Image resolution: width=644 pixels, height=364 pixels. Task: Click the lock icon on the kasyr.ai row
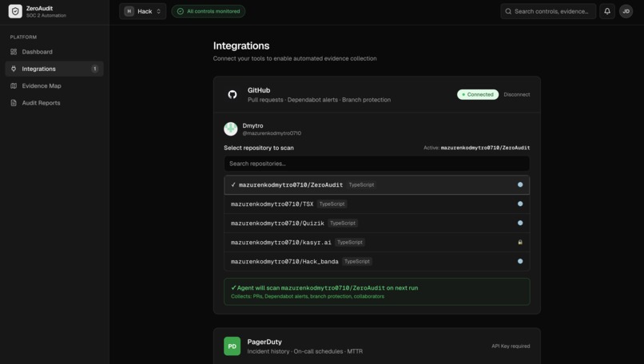(x=520, y=242)
